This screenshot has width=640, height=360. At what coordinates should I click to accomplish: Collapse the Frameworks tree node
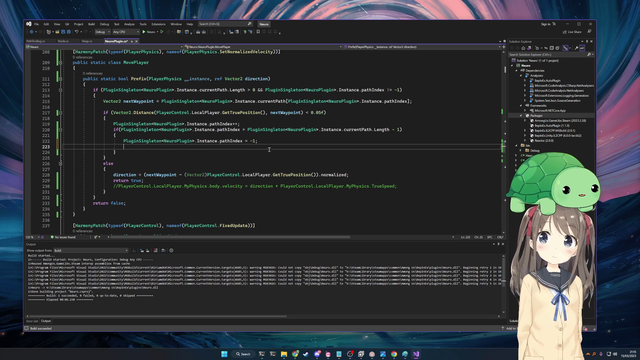[521, 106]
